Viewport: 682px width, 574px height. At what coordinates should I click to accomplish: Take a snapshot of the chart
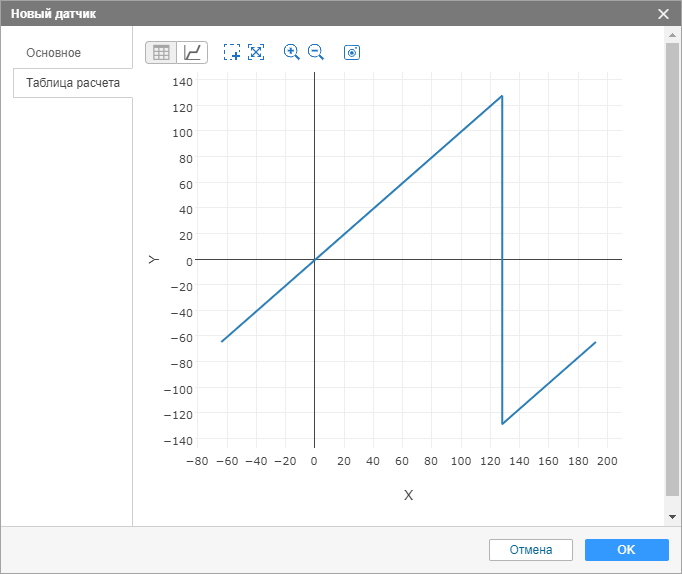[x=352, y=52]
